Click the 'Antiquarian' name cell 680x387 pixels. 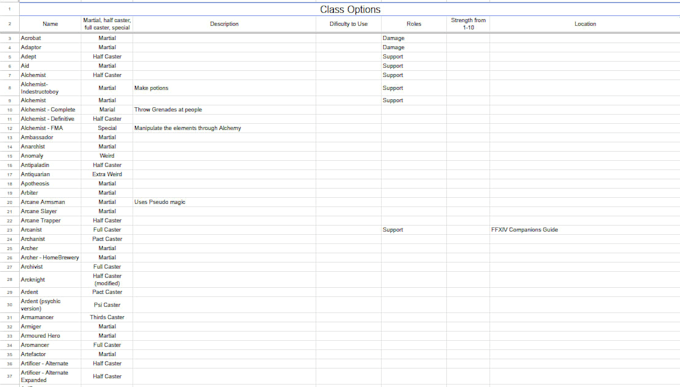(x=50, y=174)
